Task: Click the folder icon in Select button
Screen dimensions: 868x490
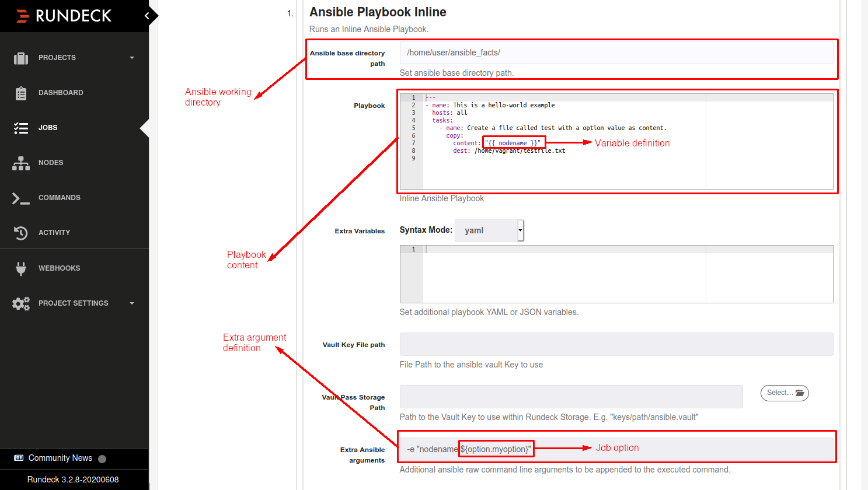Action: 800,393
